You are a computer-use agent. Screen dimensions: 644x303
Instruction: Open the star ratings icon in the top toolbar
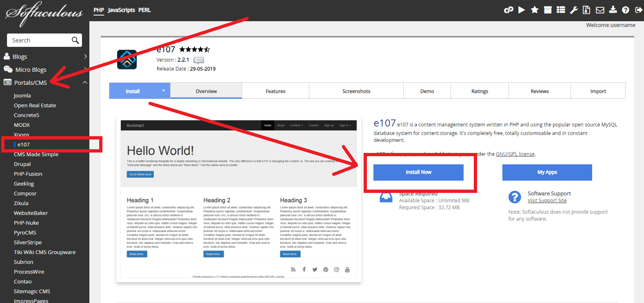click(535, 10)
